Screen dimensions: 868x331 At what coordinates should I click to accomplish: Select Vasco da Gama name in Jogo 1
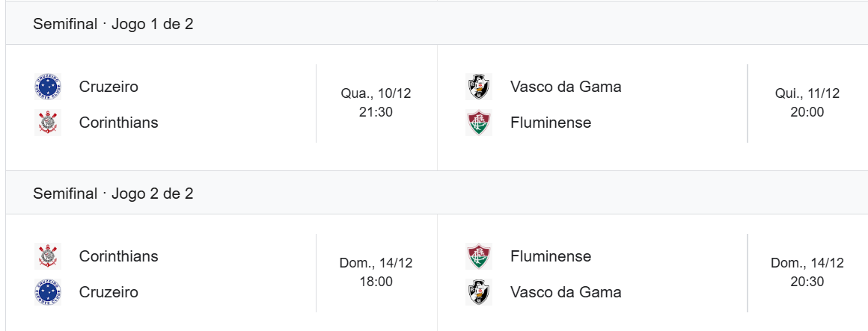[x=566, y=87]
